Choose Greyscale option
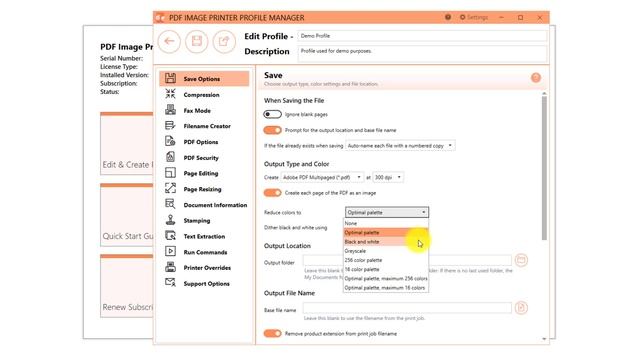640x360 pixels. (386, 251)
